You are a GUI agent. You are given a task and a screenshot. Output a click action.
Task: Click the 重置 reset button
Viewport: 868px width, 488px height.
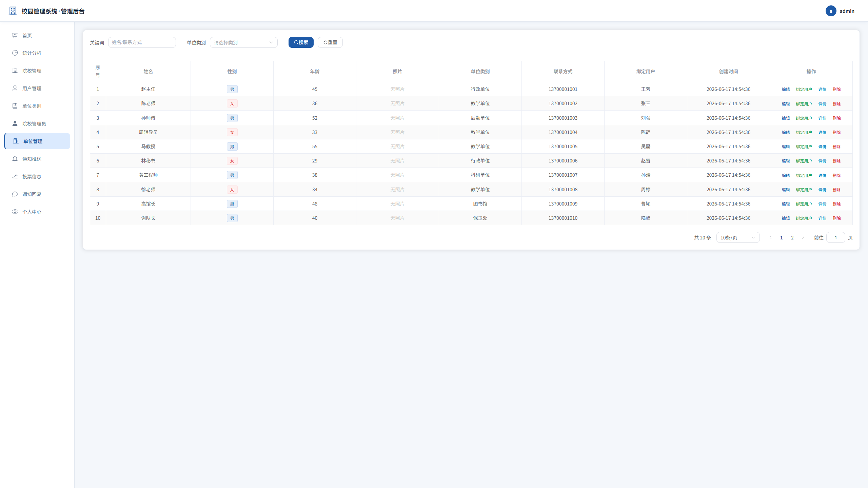pyautogui.click(x=330, y=42)
